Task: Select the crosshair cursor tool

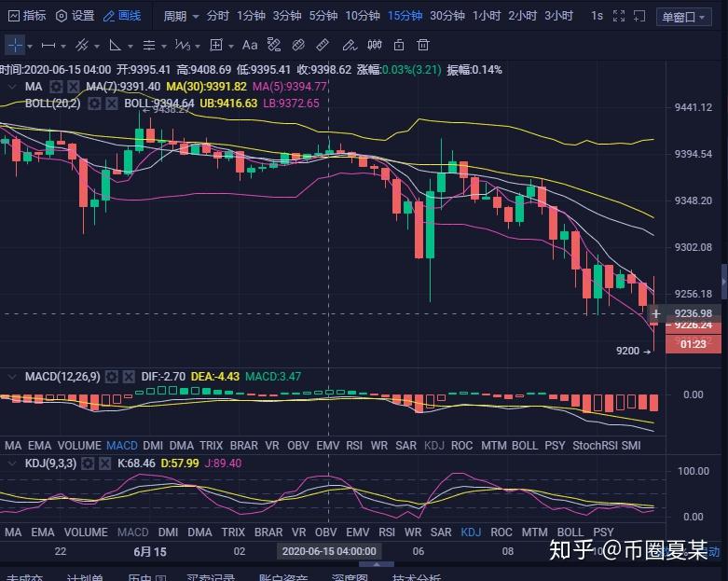Action: click(15, 45)
